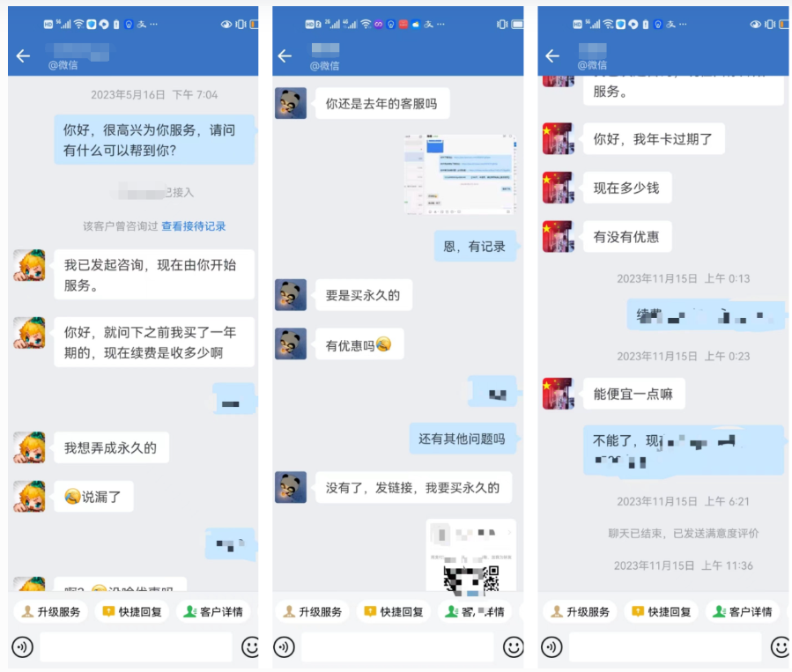Tap the voice input icon in middle chat
The width and height of the screenshot is (792, 672).
[284, 646]
